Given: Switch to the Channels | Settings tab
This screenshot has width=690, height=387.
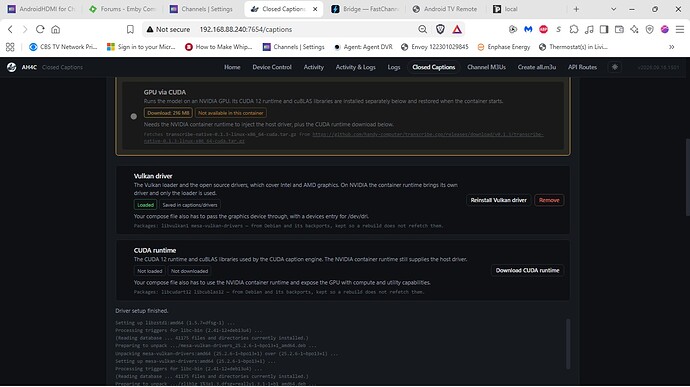Looking at the screenshot, I should point(202,9).
